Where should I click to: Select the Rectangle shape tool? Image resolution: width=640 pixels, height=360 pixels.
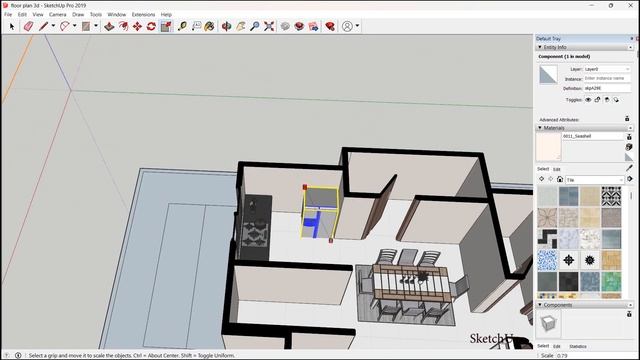86,27
